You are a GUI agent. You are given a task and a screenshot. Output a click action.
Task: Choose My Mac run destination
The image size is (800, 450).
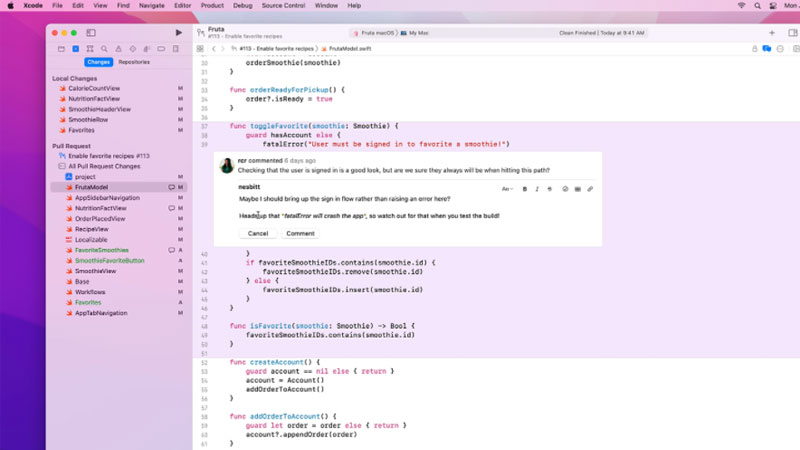[415, 33]
